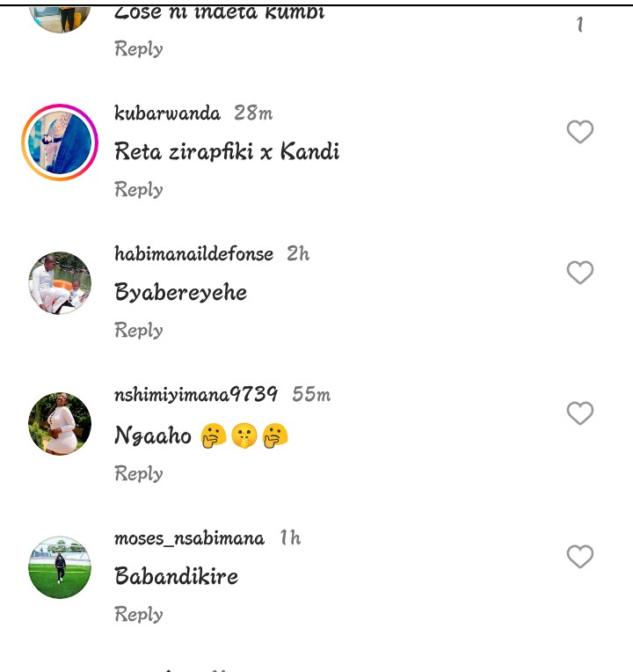This screenshot has width=633, height=672.
Task: Reply to nshimiyimana9739's comment
Action: click(x=139, y=473)
